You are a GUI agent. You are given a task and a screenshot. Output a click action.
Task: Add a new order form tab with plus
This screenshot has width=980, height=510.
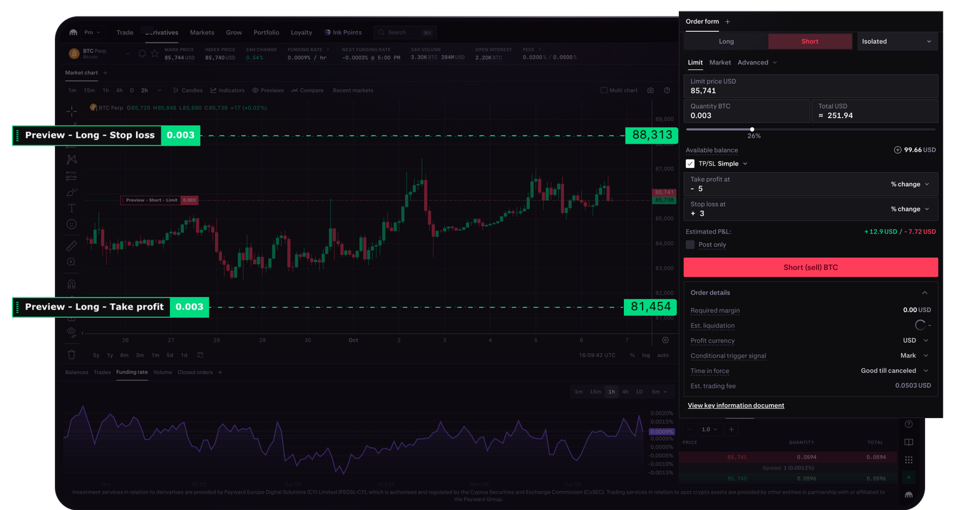(727, 22)
